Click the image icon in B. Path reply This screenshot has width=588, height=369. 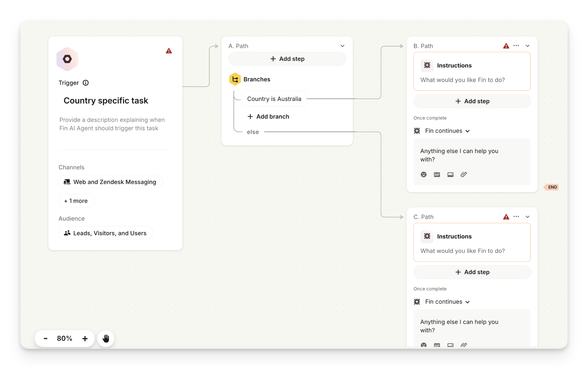click(x=450, y=175)
